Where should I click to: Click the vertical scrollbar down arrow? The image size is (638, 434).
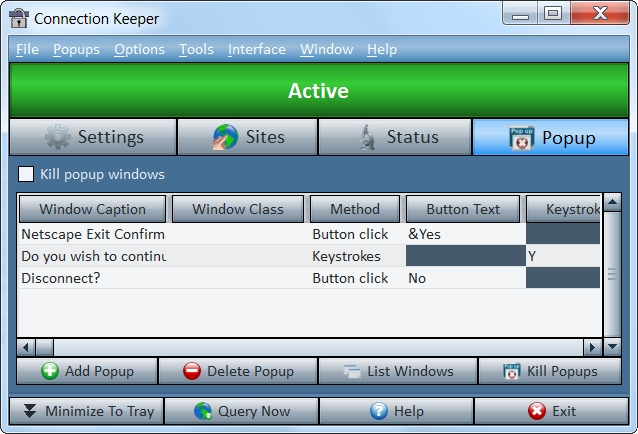(x=612, y=347)
